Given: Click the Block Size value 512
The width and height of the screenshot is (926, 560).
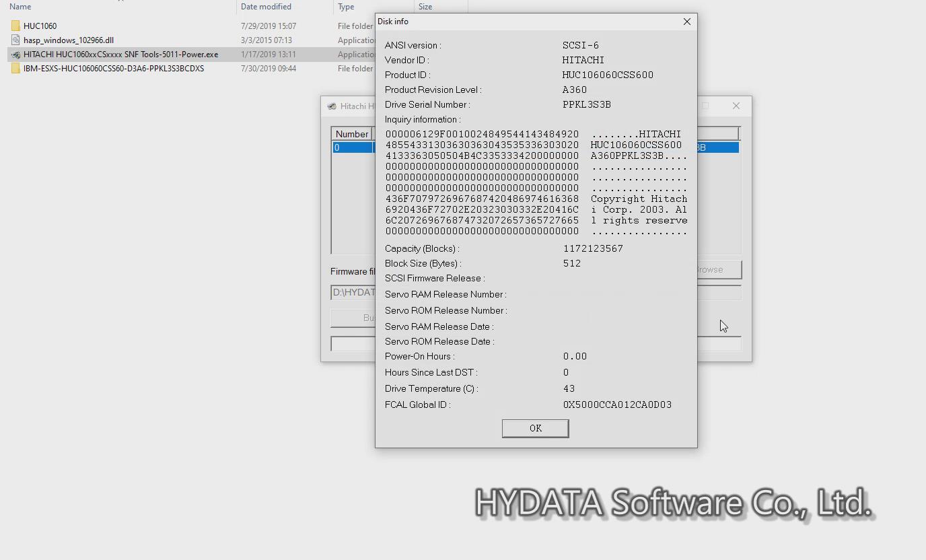Looking at the screenshot, I should pos(572,263).
